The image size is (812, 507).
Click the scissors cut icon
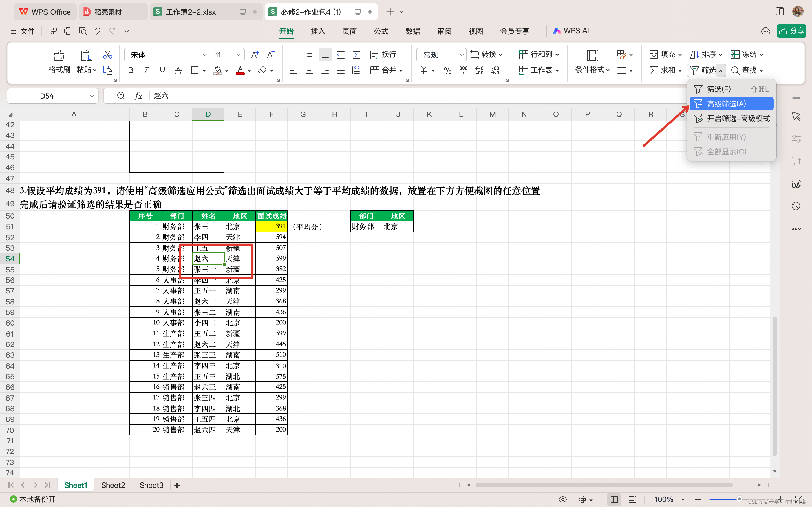click(x=107, y=54)
